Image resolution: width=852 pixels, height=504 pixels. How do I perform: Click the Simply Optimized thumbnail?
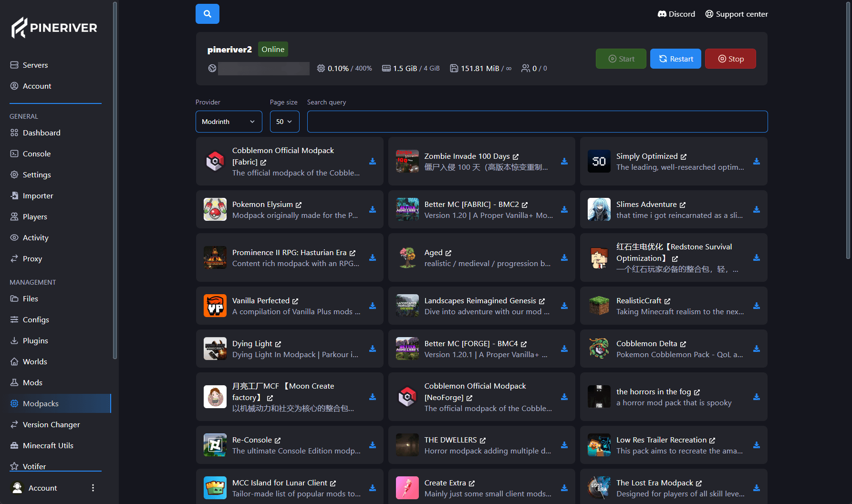point(599,161)
